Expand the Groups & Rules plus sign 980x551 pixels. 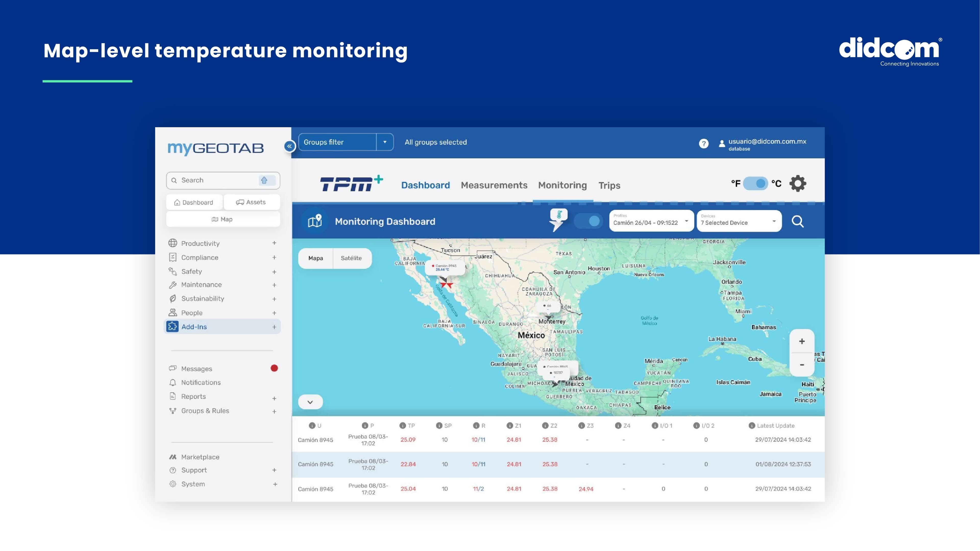click(274, 411)
